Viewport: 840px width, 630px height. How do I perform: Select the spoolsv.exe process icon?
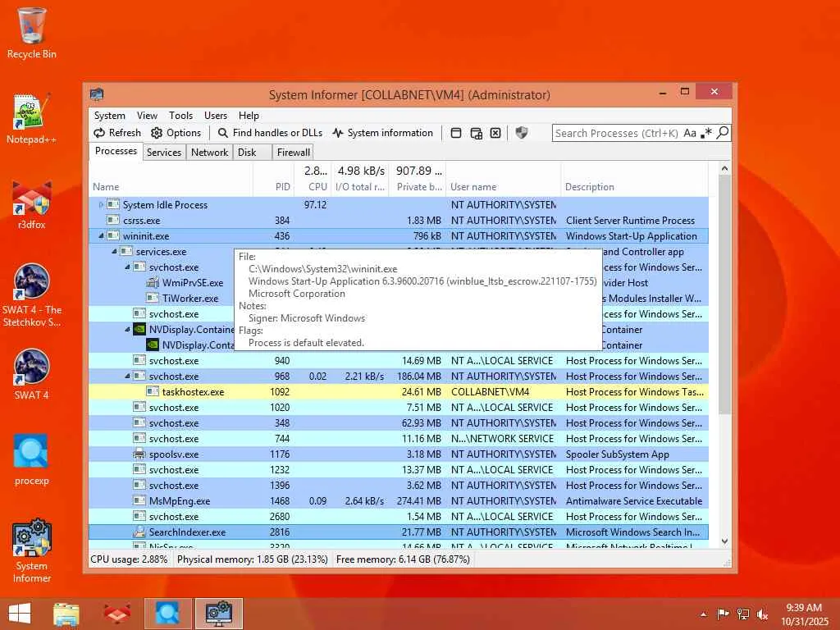point(139,454)
